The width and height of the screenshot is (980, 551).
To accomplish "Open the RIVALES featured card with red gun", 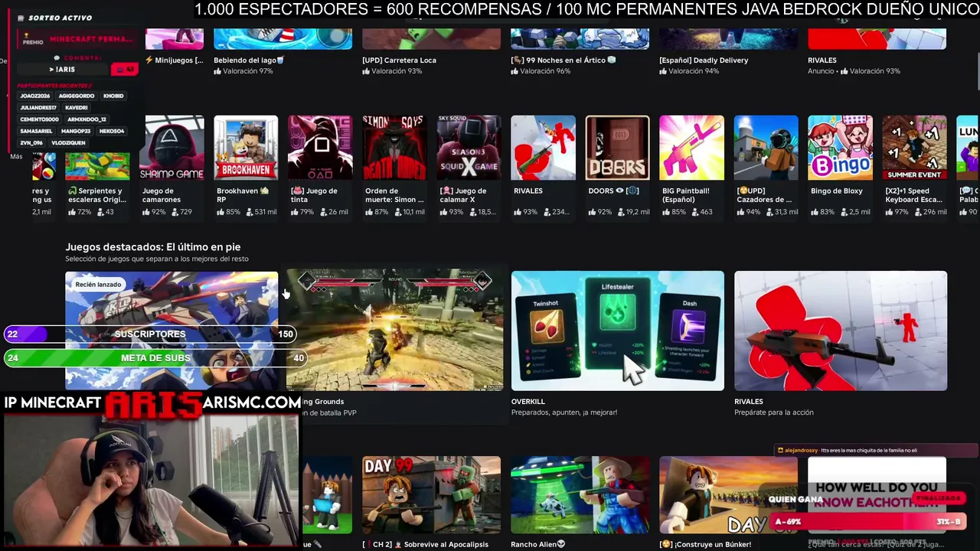I will [840, 331].
